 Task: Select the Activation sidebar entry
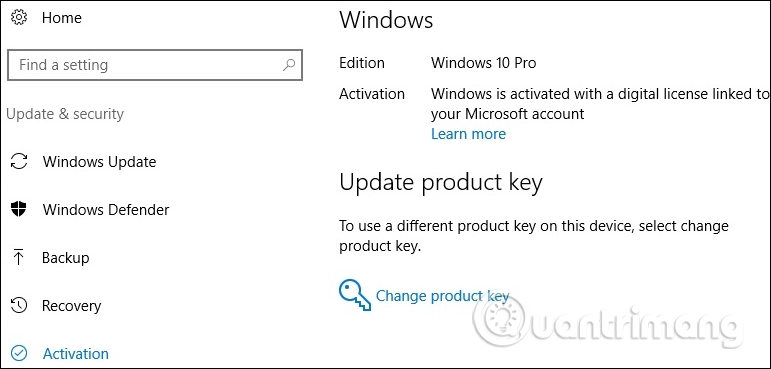tap(76, 353)
